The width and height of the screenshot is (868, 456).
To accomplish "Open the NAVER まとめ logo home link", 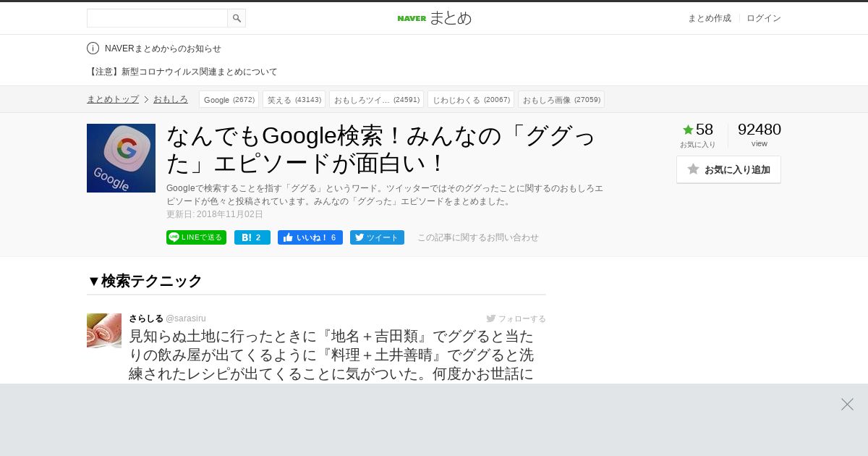I will tap(434, 18).
